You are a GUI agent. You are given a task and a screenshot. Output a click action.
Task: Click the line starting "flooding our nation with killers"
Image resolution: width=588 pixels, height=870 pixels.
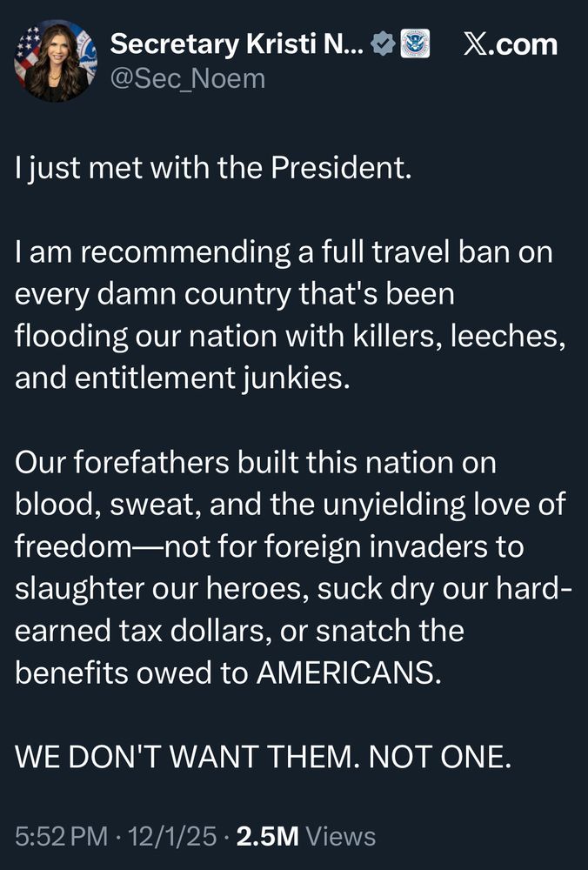click(x=291, y=338)
